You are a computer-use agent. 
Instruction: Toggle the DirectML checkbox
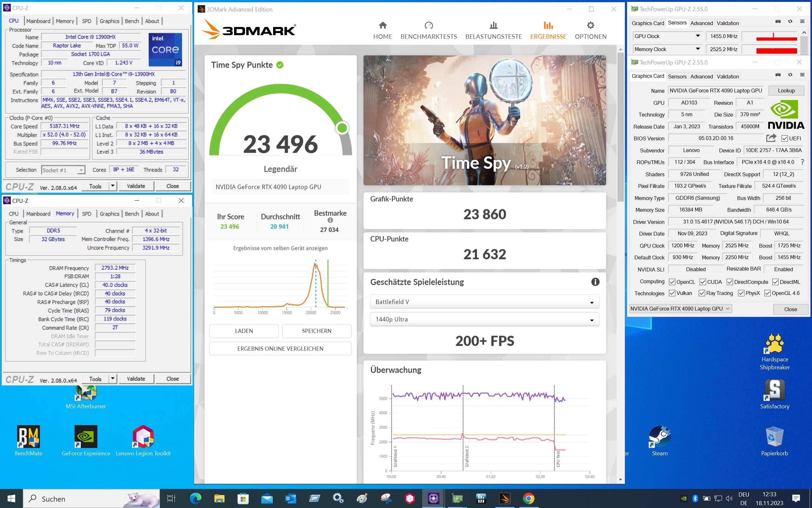(x=776, y=282)
